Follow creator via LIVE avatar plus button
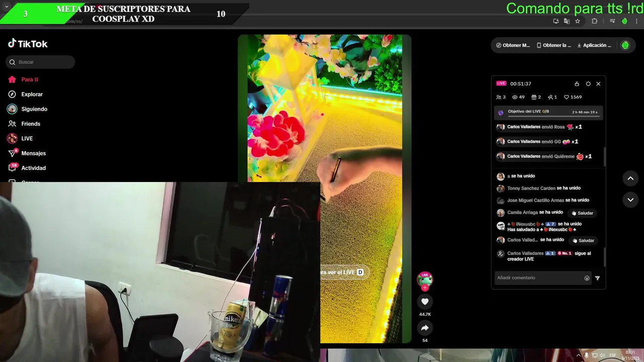The width and height of the screenshot is (644, 362). pyautogui.click(x=425, y=288)
